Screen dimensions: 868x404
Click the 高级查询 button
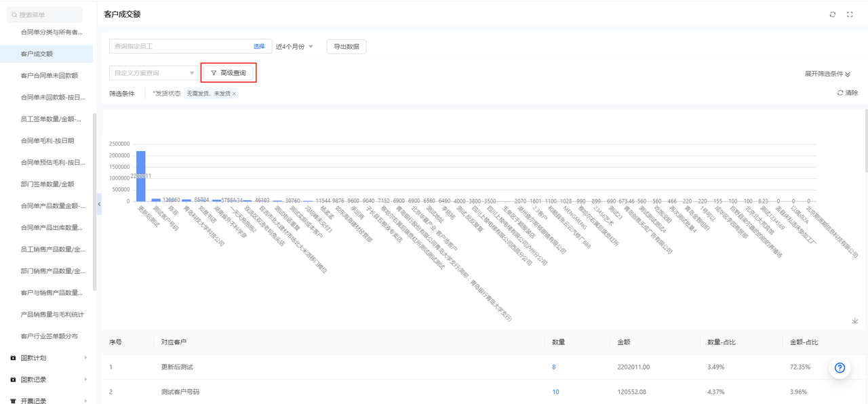pos(229,73)
